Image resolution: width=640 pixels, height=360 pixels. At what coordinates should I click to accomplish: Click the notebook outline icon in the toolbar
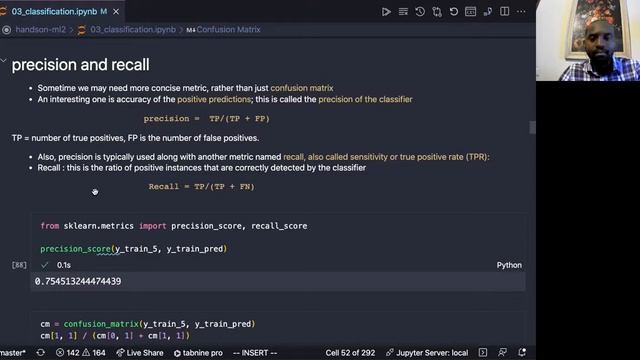click(487, 11)
